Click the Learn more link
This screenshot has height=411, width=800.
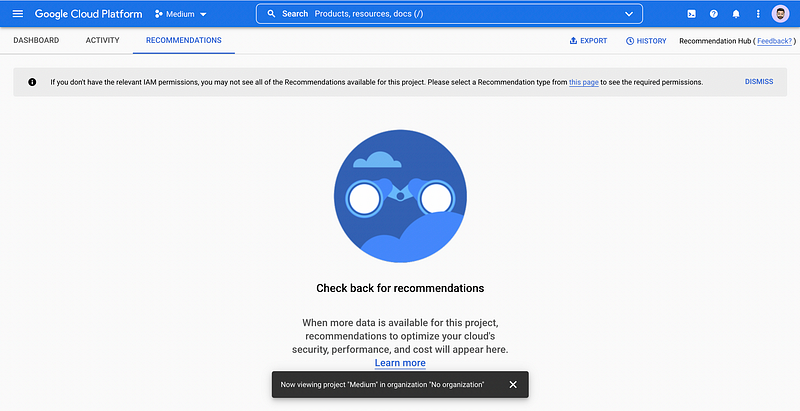[x=400, y=363]
